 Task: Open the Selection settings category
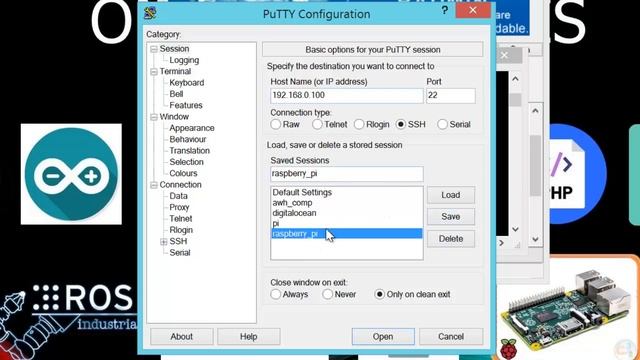coord(186,162)
